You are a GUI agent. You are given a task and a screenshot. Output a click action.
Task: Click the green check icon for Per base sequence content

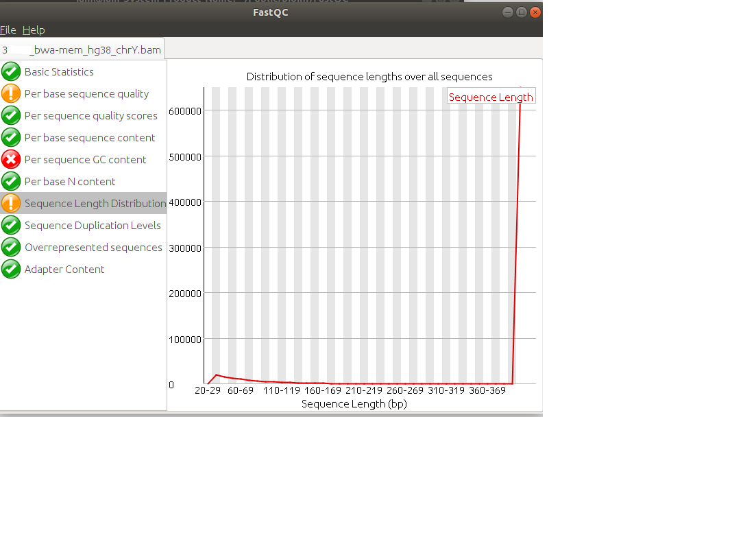pyautogui.click(x=10, y=137)
